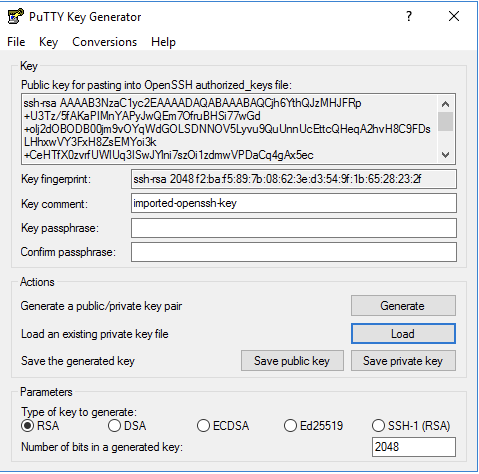The height and width of the screenshot is (474, 479).
Task: Open the File menu
Action: point(16,42)
